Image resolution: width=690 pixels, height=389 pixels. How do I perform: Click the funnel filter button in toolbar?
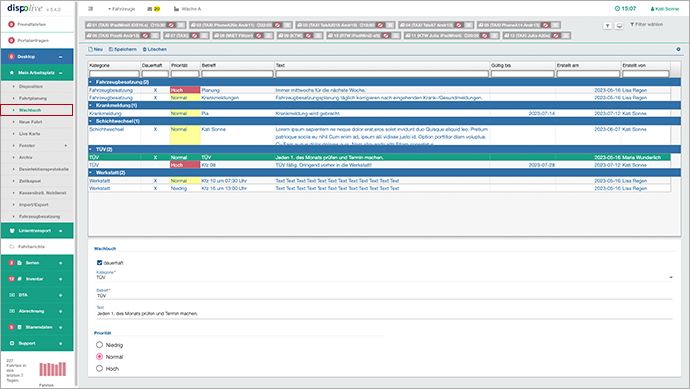click(x=607, y=26)
